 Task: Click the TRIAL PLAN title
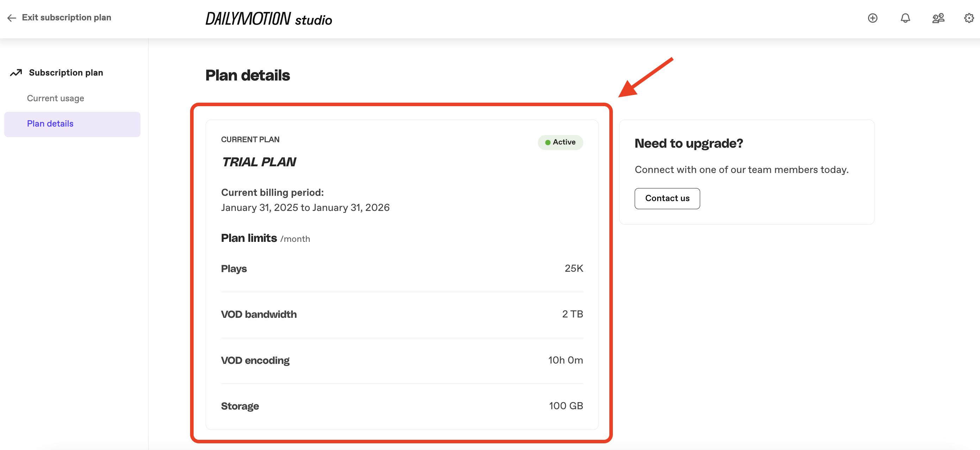(259, 162)
